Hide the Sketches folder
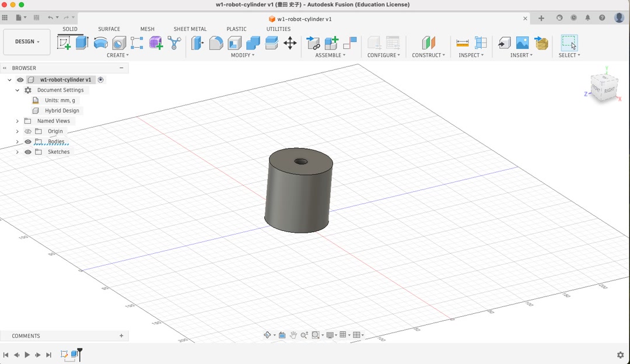Image resolution: width=630 pixels, height=364 pixels. pyautogui.click(x=27, y=152)
